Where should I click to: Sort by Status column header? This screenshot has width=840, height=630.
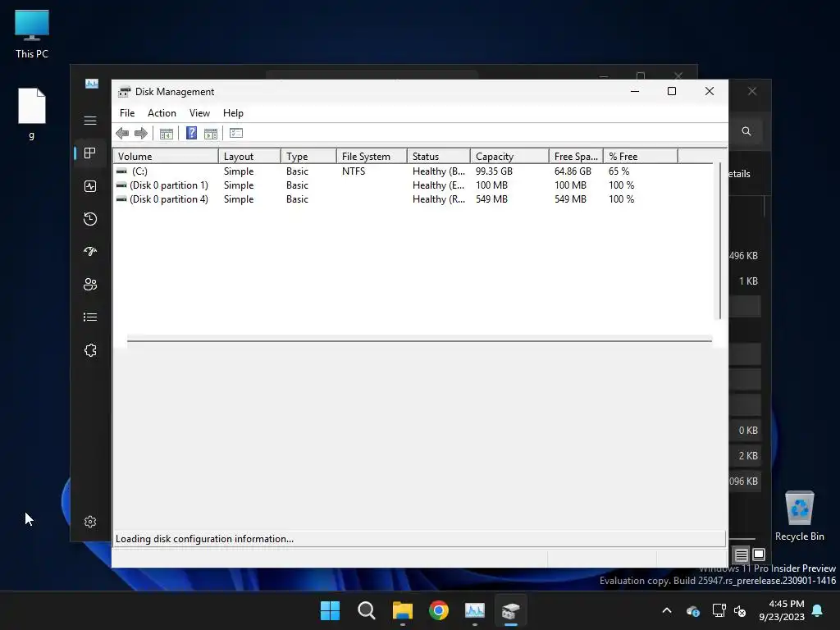[439, 157]
